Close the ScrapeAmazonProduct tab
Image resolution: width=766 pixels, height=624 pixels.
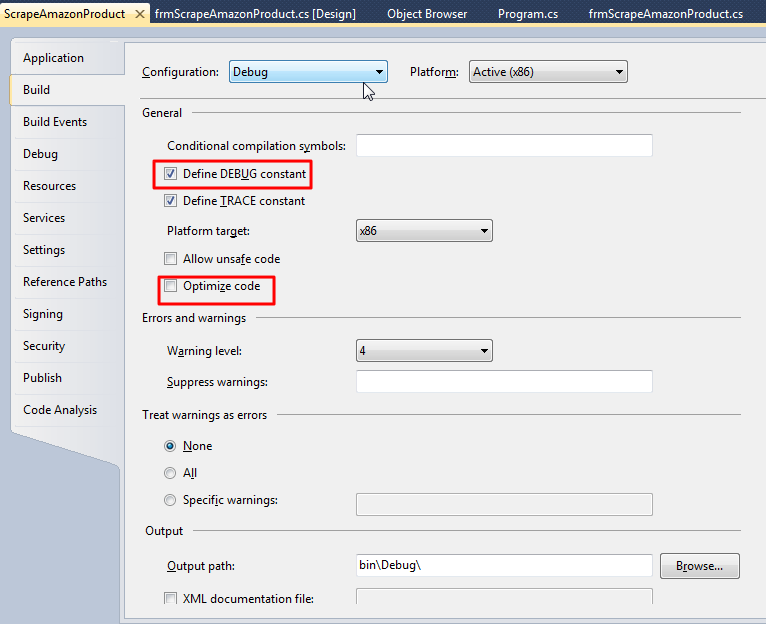click(x=140, y=14)
